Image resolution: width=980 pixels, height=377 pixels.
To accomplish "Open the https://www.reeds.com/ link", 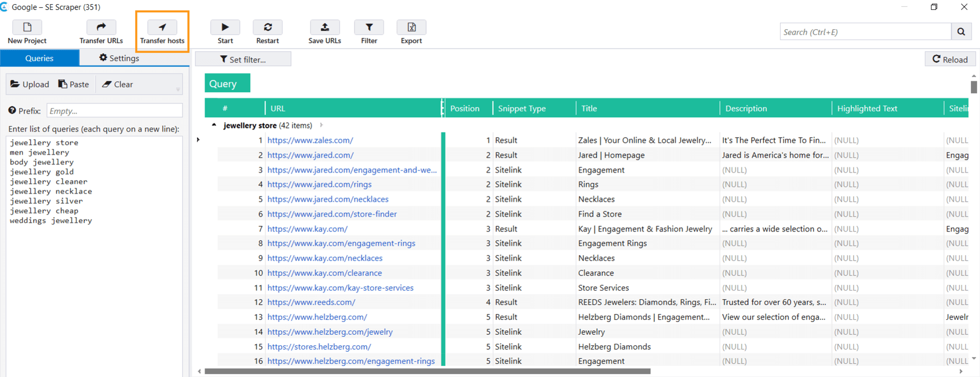I will (x=311, y=302).
